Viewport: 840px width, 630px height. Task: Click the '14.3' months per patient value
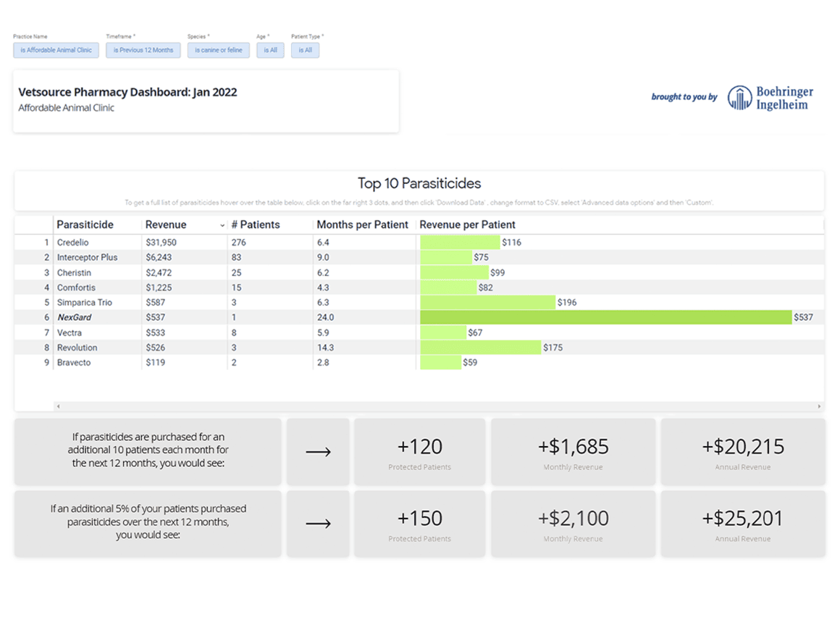tap(325, 348)
